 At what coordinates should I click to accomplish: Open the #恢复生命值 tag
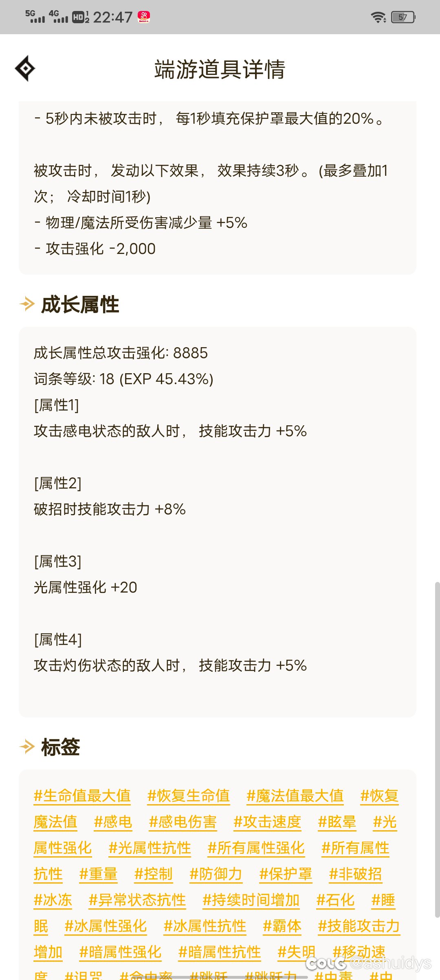tap(188, 795)
